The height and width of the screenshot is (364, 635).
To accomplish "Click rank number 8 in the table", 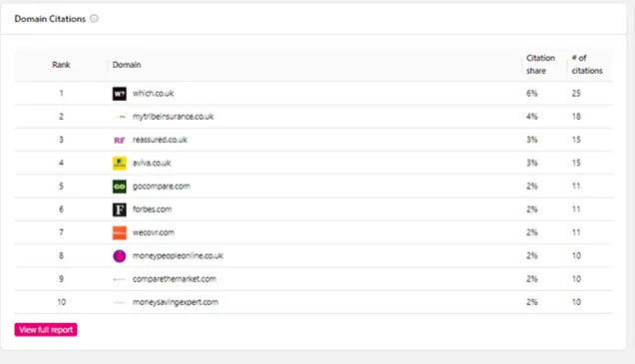I will click(x=61, y=256).
